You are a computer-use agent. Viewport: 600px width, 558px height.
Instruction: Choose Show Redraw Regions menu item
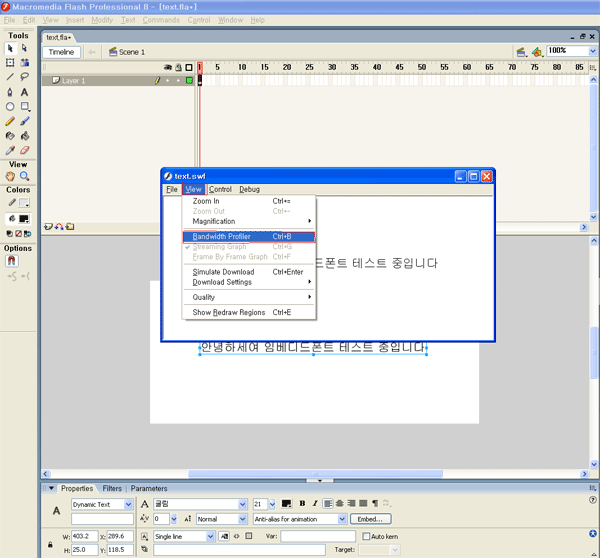[x=249, y=312]
